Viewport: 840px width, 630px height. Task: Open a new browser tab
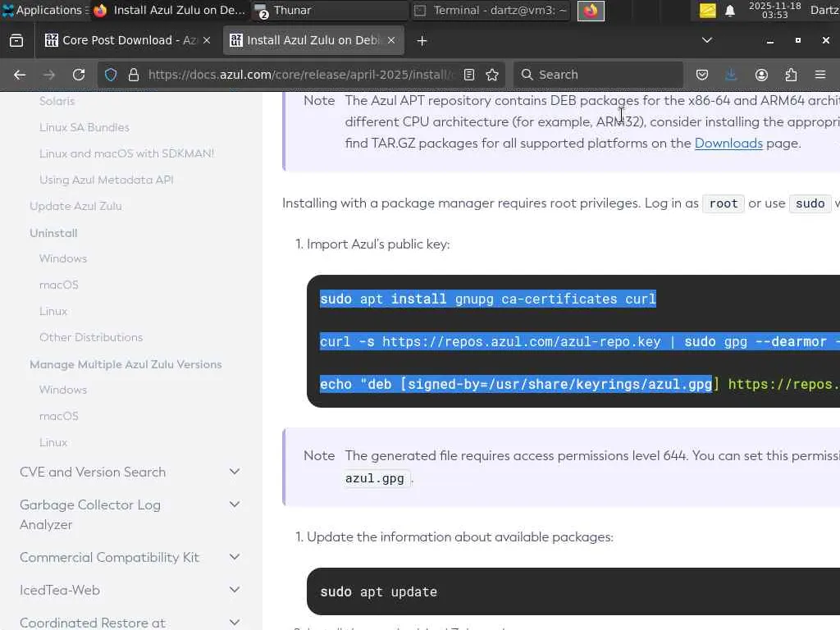[422, 41]
